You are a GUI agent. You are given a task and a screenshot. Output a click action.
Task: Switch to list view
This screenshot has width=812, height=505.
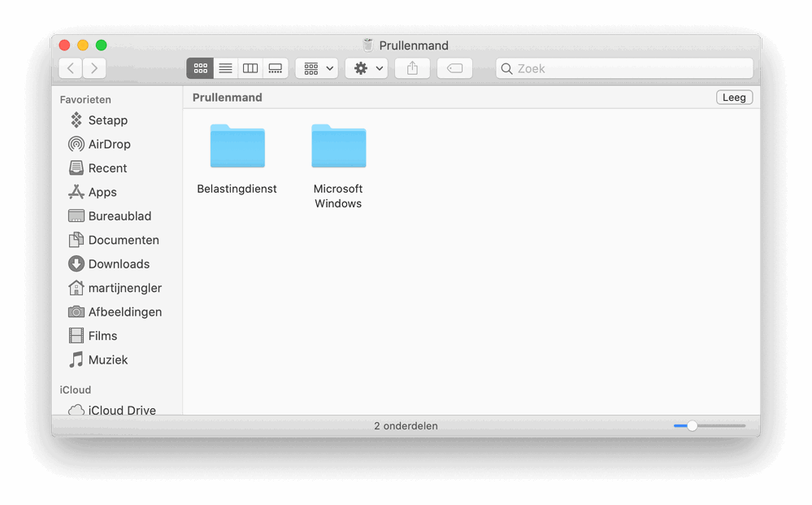point(225,68)
